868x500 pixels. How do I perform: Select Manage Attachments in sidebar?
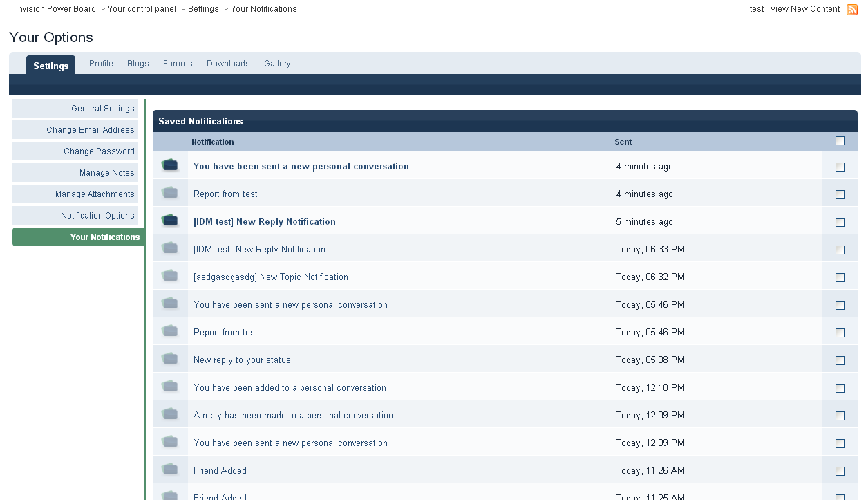[x=95, y=194]
